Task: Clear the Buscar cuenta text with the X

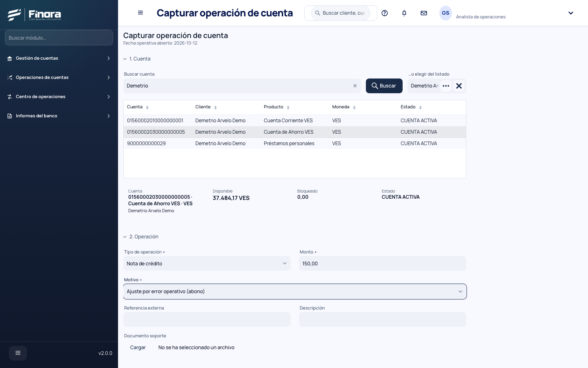Action: [x=355, y=86]
